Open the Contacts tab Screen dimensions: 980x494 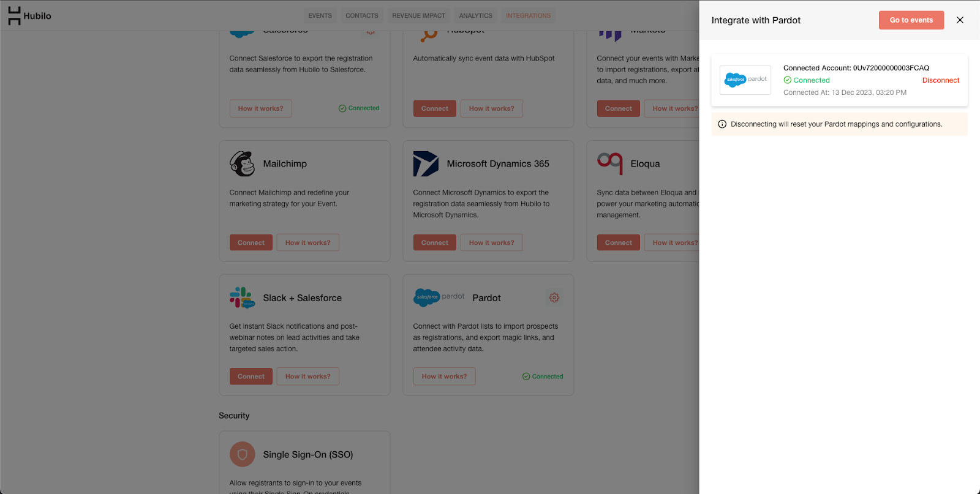[362, 16]
